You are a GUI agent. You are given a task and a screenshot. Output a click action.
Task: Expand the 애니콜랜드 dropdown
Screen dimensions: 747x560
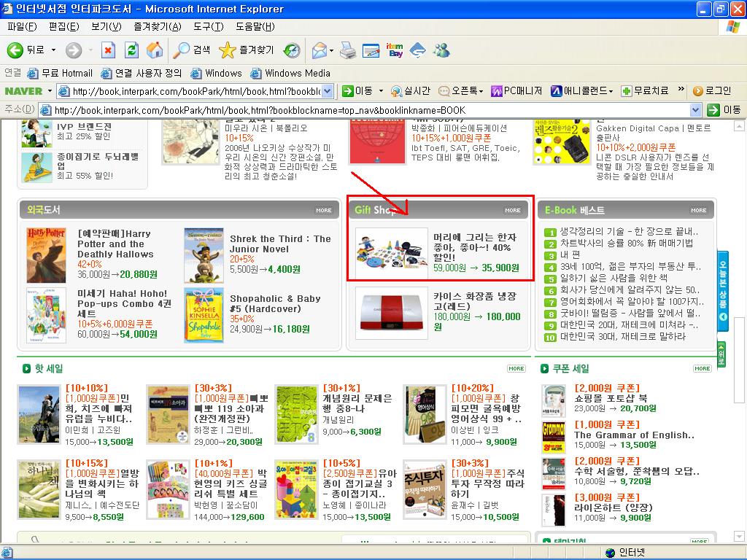[x=611, y=91]
